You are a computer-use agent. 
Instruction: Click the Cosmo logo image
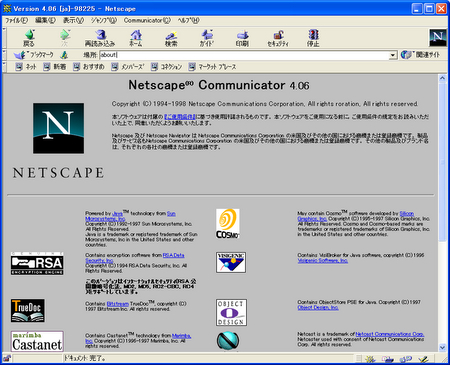(x=228, y=224)
